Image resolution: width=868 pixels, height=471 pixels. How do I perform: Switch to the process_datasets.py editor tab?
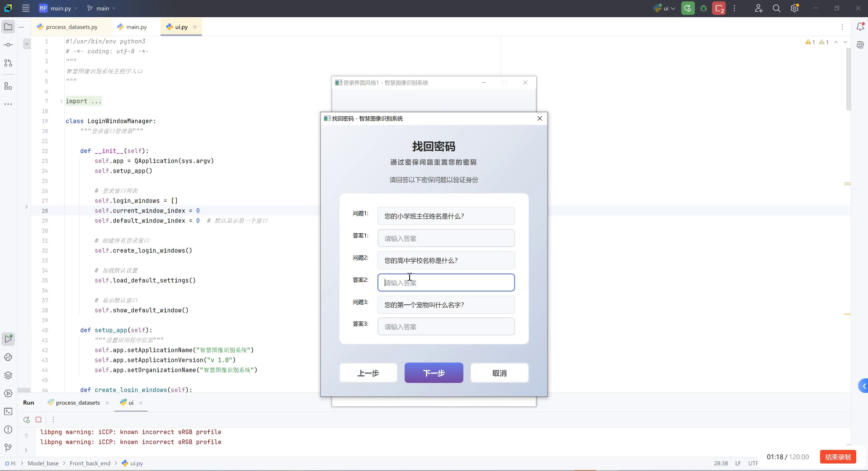point(72,27)
